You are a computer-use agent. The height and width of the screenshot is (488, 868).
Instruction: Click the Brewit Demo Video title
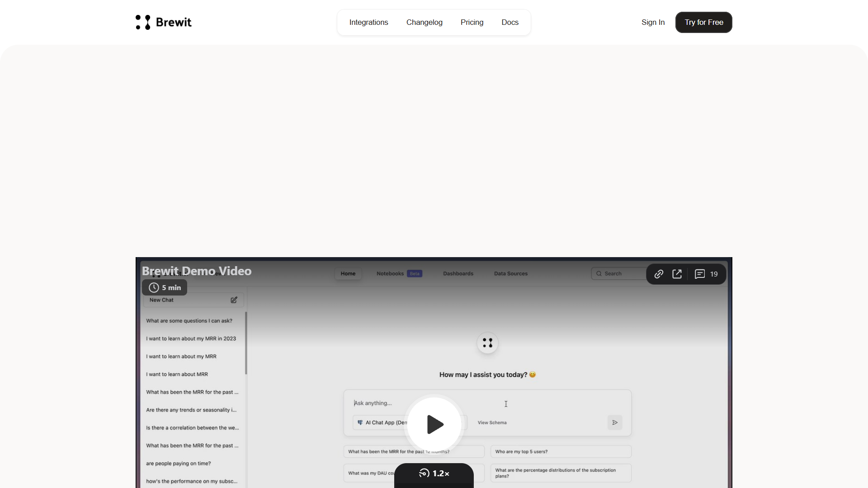point(197,271)
